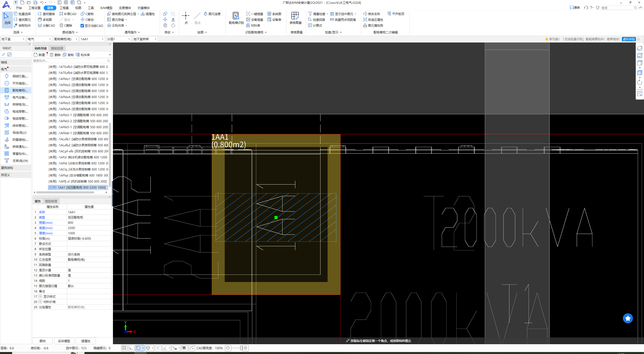Select the 点 drawing tool
The height and width of the screenshot is (354, 644).
tap(186, 18)
